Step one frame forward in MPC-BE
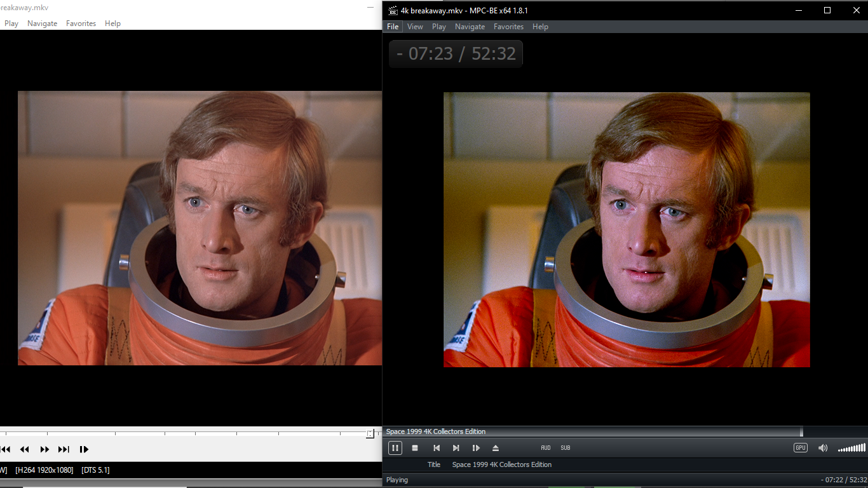Image resolution: width=868 pixels, height=488 pixels. click(x=476, y=448)
